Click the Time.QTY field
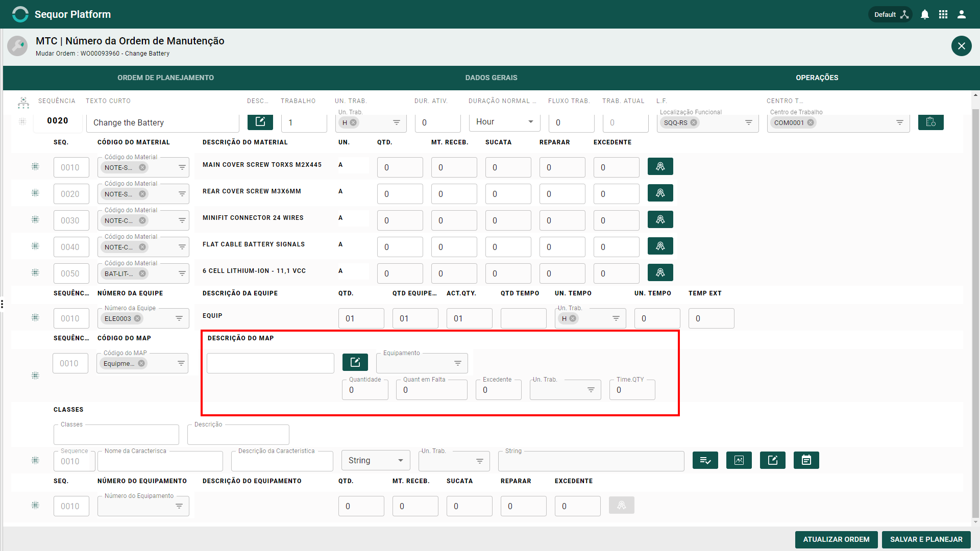The image size is (980, 551). coord(632,390)
